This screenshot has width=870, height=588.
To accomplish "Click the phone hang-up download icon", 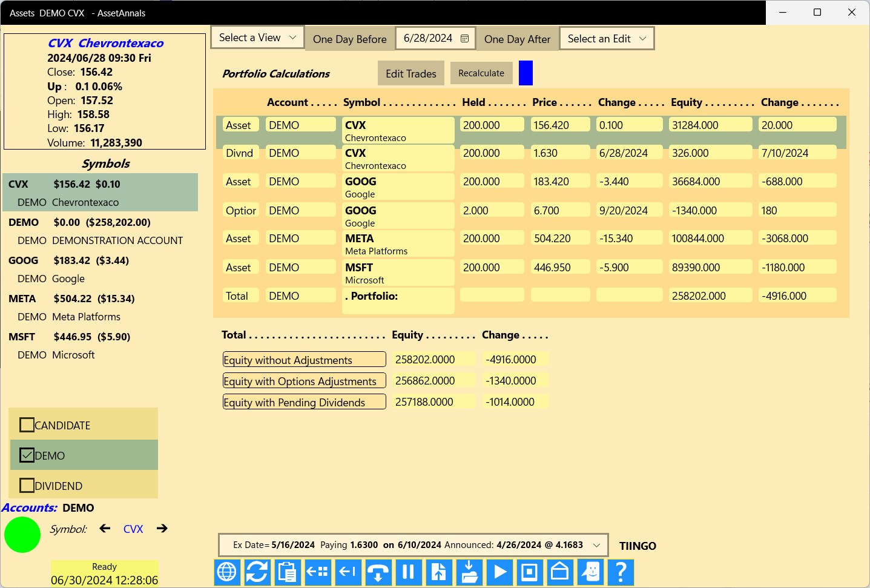I will pos(378,572).
